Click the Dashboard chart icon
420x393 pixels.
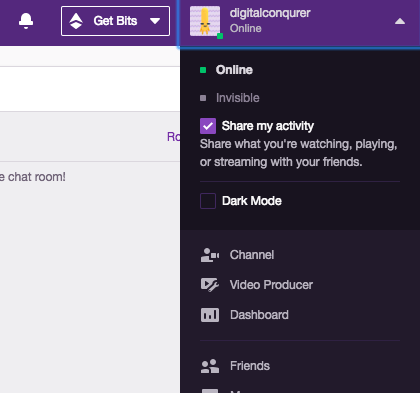point(210,315)
